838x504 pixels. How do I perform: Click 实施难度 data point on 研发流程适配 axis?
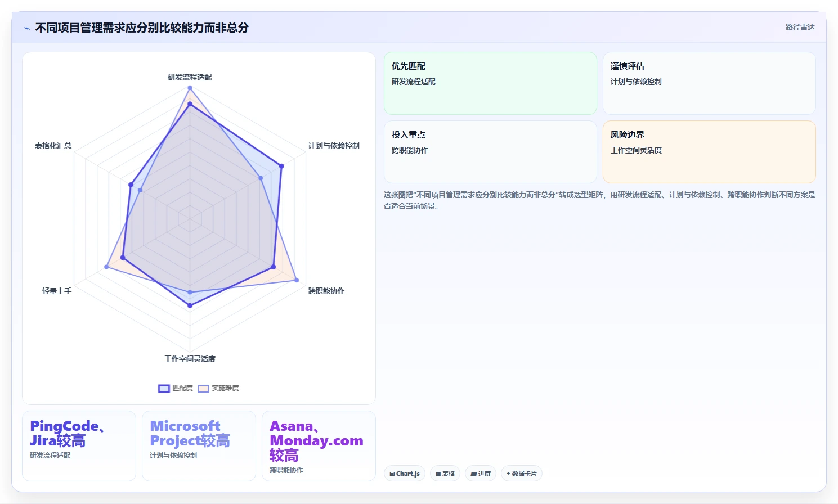coord(190,88)
